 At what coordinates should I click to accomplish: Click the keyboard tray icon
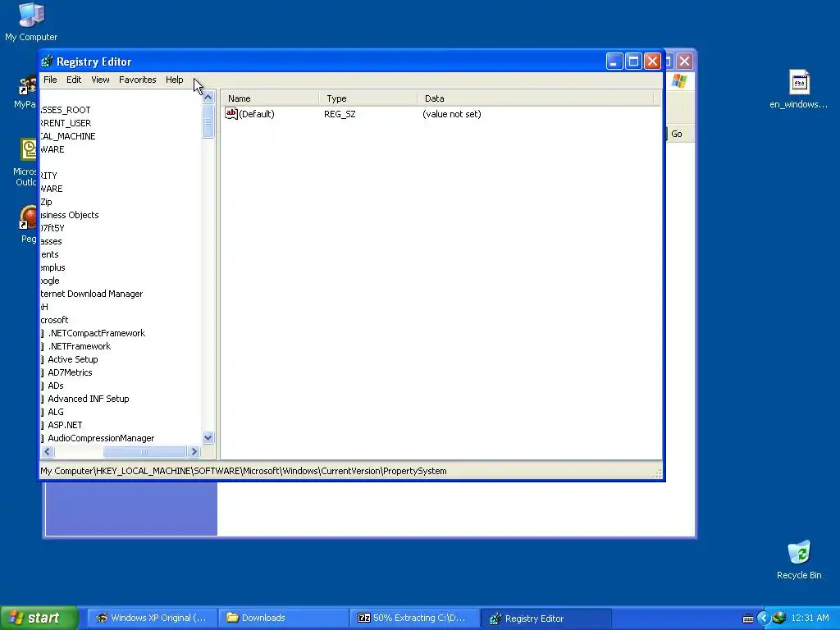coord(748,619)
